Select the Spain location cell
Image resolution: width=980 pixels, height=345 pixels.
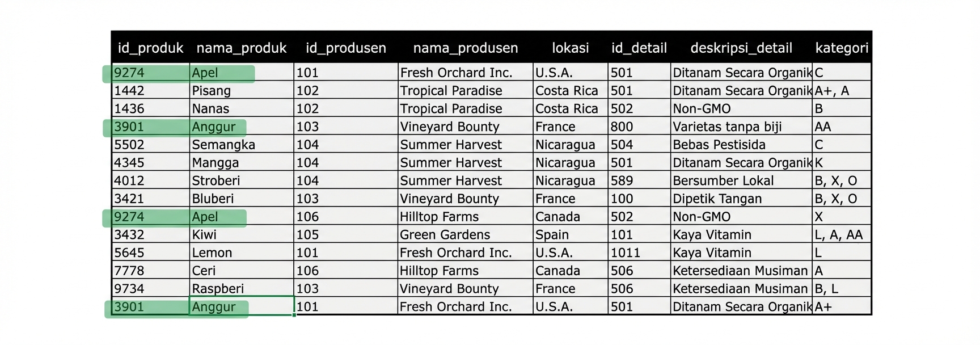click(570, 235)
